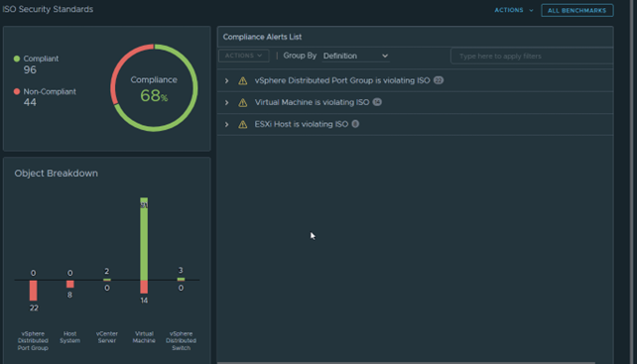Click count badge on ESXi Host alert
Screen dimensions: 637x364
355,124
